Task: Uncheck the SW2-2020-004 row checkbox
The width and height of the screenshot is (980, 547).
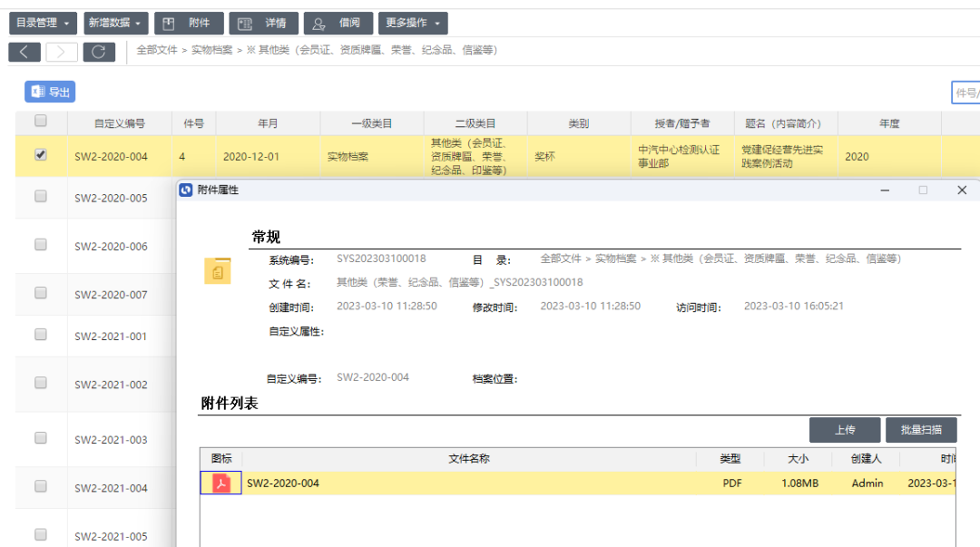Action: [x=41, y=155]
